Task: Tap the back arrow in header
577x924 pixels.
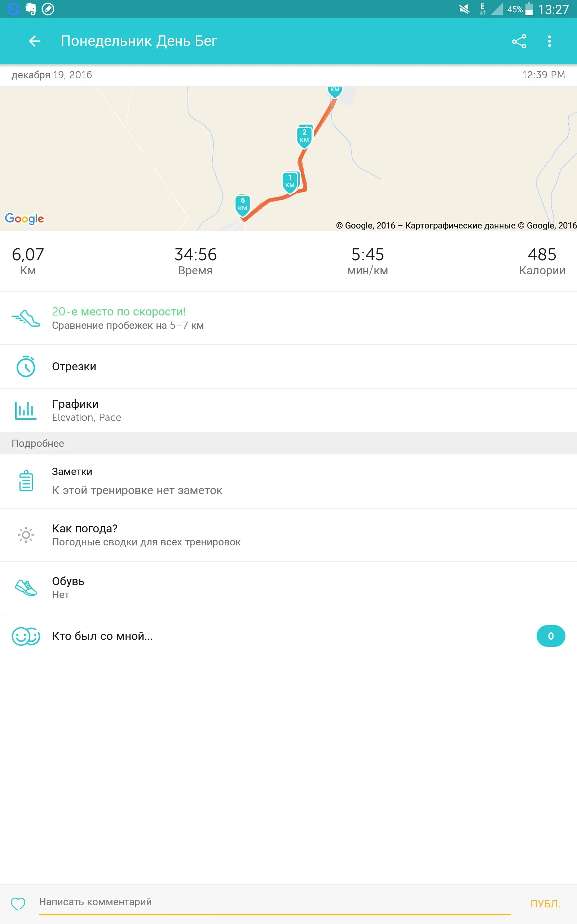Action: pos(35,41)
